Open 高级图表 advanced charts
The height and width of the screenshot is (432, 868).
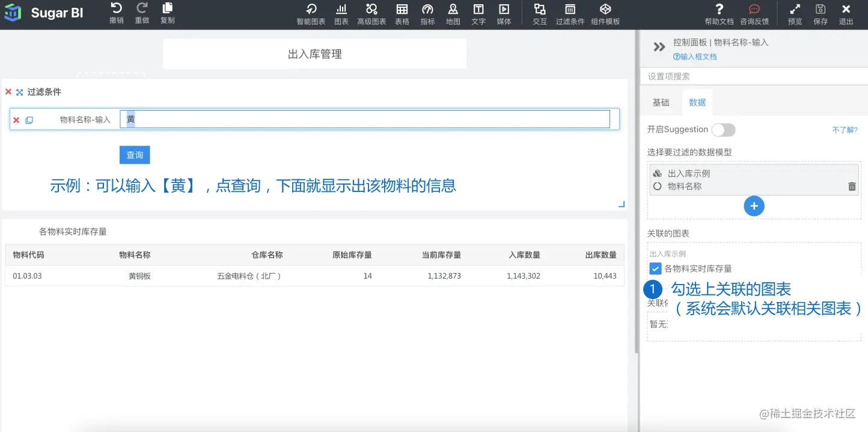tap(371, 14)
